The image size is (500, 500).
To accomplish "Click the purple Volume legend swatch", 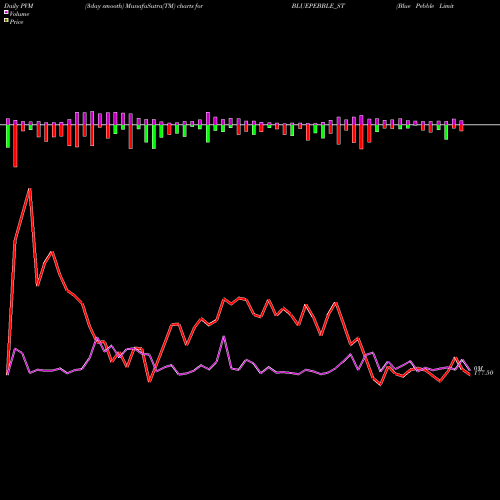I will point(6,12).
